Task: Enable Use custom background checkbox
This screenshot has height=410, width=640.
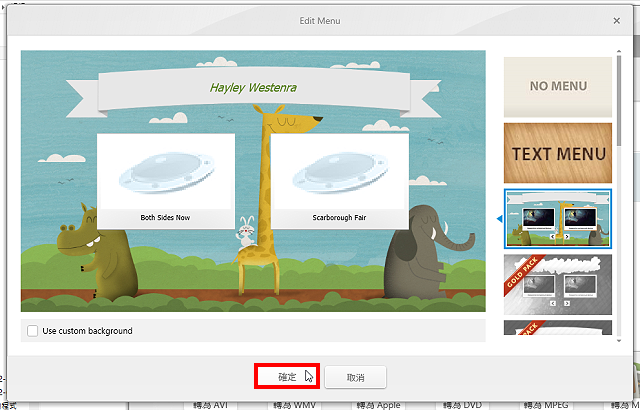Action: [x=33, y=331]
